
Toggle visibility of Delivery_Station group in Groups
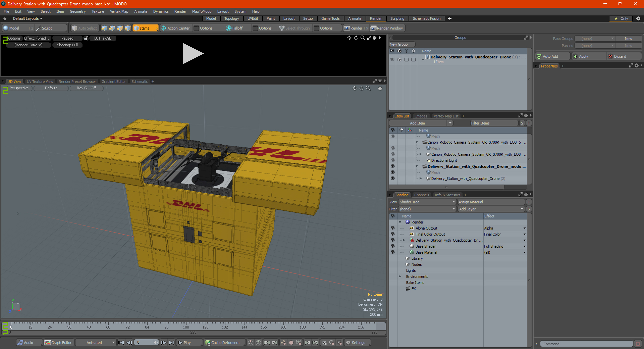coord(392,59)
